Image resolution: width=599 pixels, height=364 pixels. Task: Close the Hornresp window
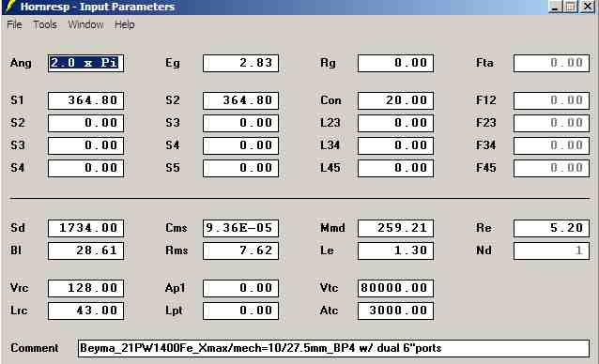tap(587, 7)
